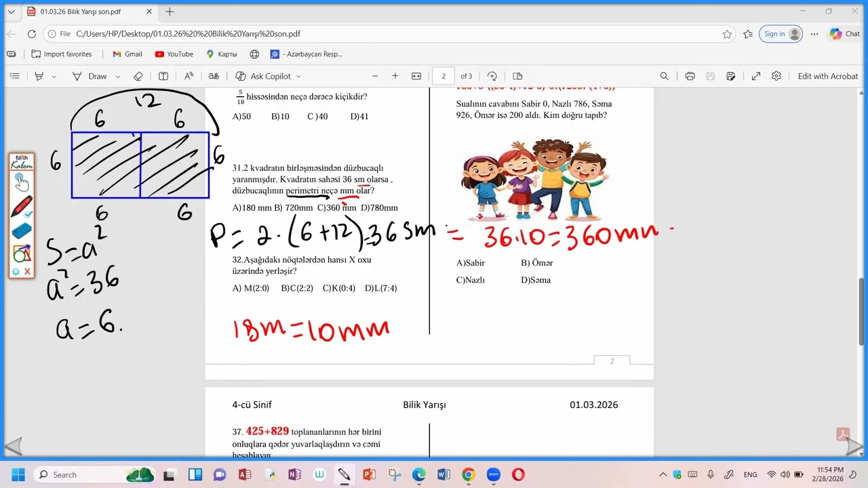Open the Gmail bookmark
The image size is (868, 488).
127,54
